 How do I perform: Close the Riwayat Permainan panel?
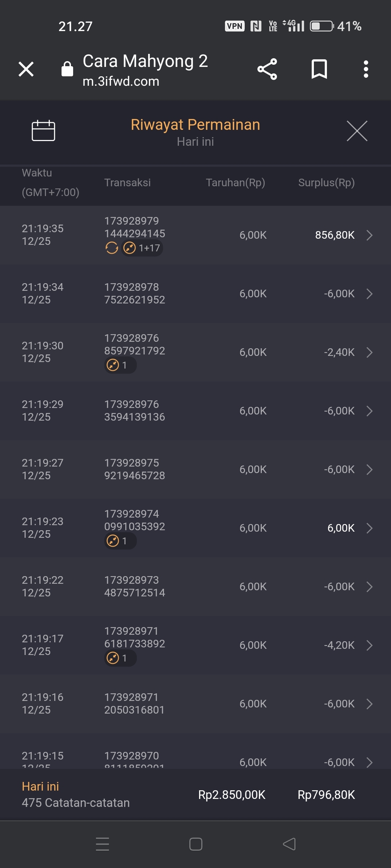357,131
